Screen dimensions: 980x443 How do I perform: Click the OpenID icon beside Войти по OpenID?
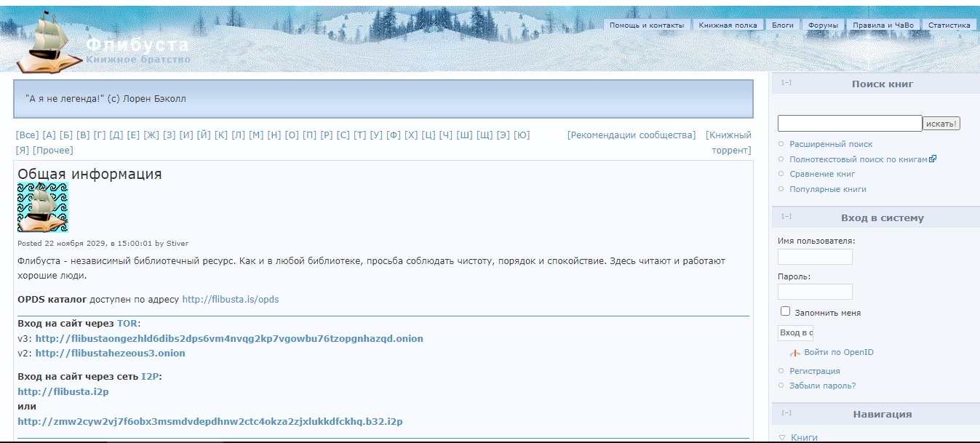[x=796, y=353]
